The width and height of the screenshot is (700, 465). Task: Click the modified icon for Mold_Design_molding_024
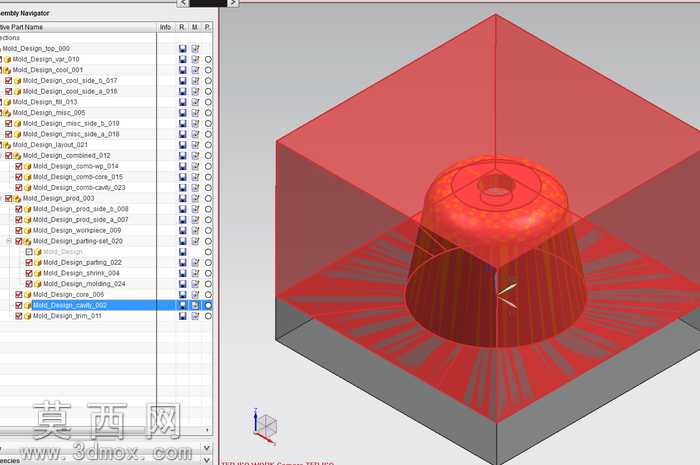pyautogui.click(x=195, y=284)
